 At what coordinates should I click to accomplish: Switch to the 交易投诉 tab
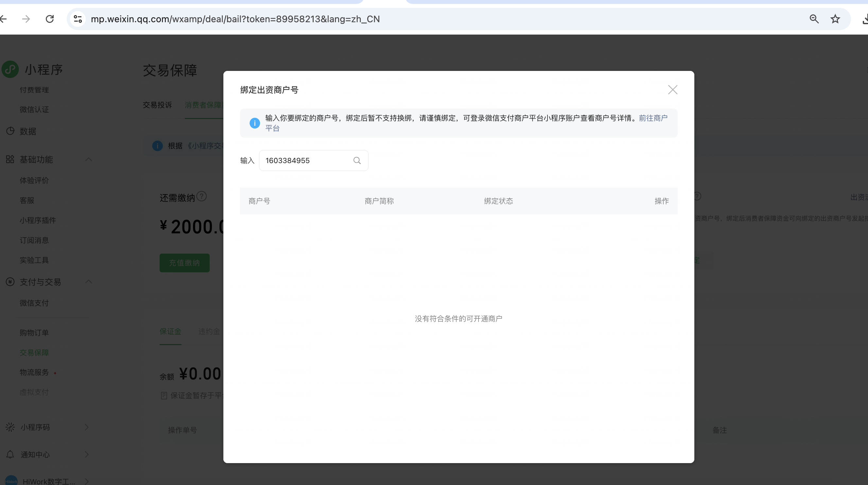point(157,105)
